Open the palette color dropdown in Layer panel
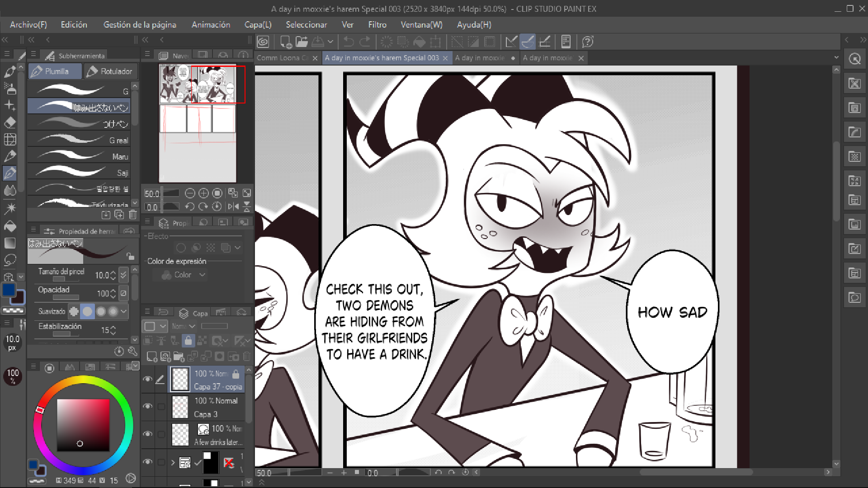Viewport: 868px width, 488px height. pos(155,326)
